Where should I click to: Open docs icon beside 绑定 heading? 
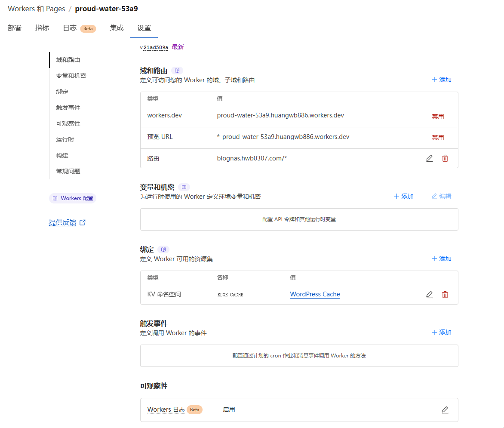point(163,249)
